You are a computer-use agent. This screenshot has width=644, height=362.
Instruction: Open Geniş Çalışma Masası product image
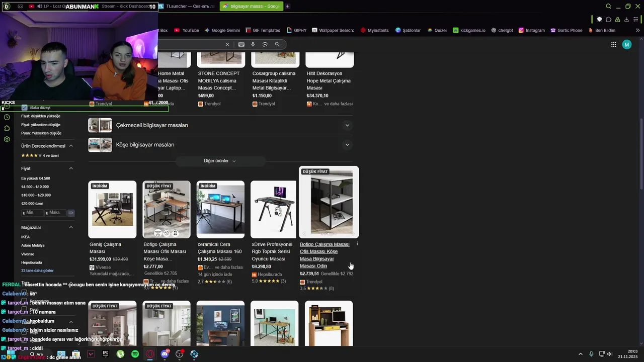coord(112,209)
